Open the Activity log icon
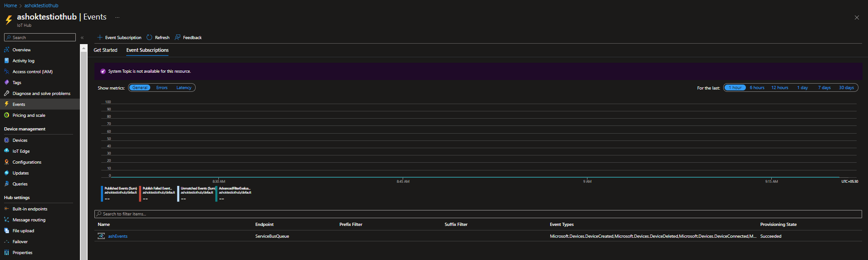Screen dimensions: 868x260 click(x=6, y=60)
